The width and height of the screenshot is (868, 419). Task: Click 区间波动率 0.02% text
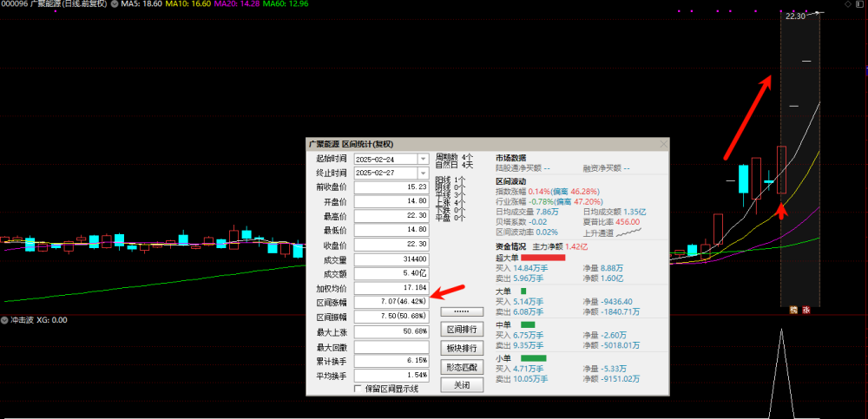click(x=527, y=232)
